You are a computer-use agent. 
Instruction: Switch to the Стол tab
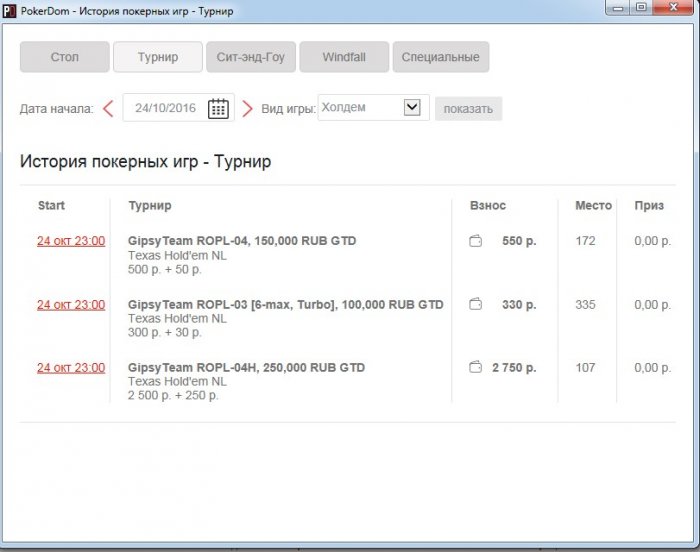[65, 57]
